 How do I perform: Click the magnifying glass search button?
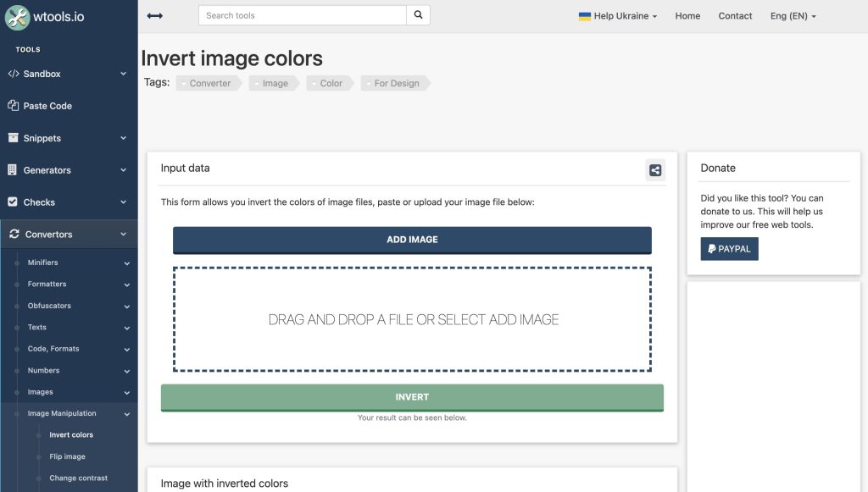click(419, 15)
